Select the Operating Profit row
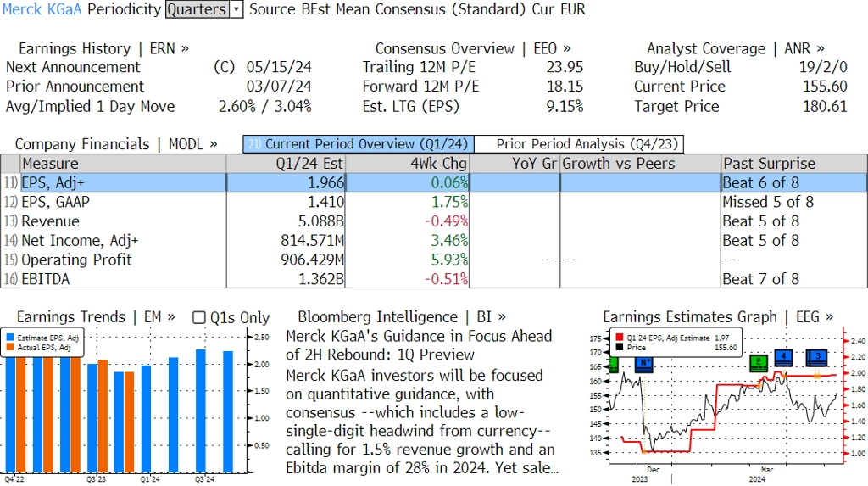 coord(434,260)
